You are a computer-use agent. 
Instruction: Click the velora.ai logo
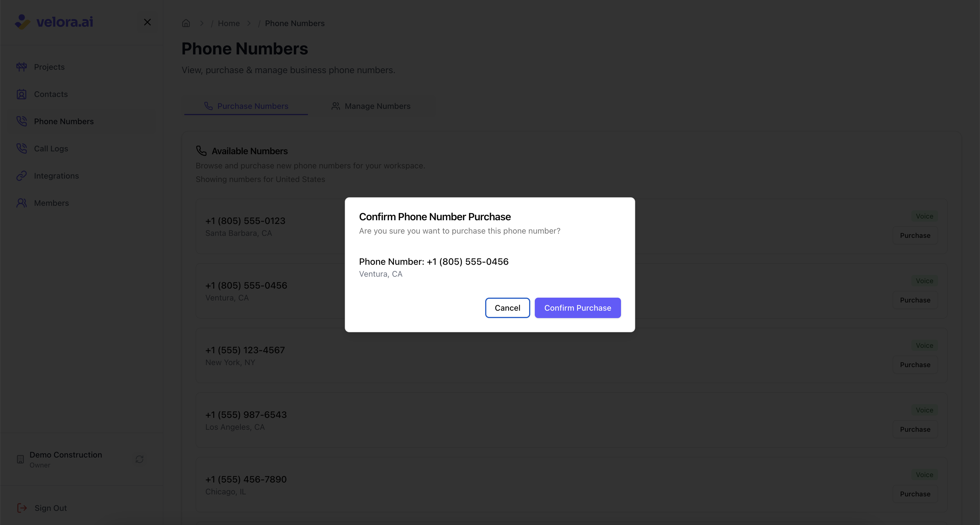[x=54, y=22]
